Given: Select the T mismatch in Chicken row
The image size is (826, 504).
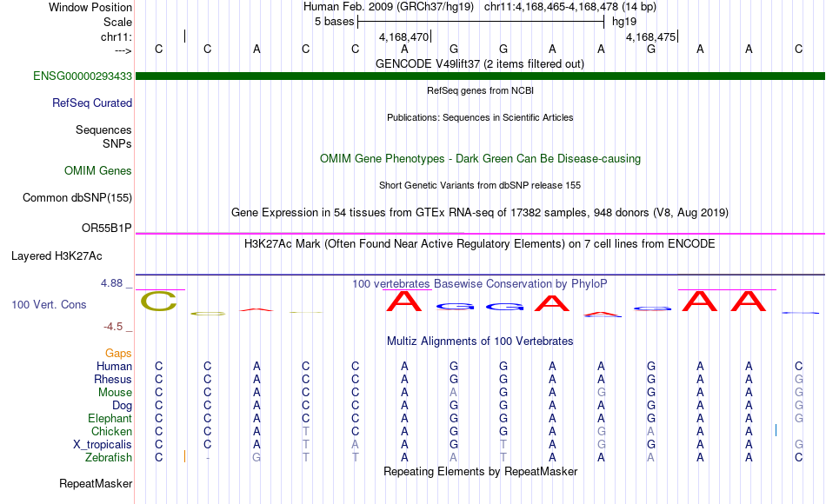Looking at the screenshot, I should click(305, 431).
